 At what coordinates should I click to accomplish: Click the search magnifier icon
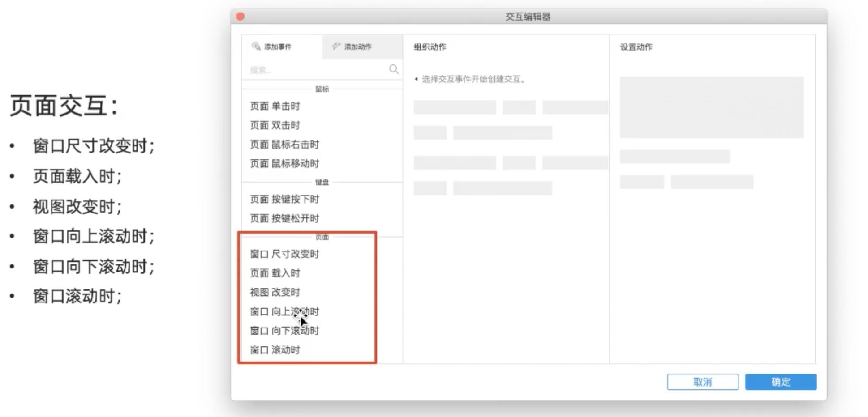click(x=394, y=69)
